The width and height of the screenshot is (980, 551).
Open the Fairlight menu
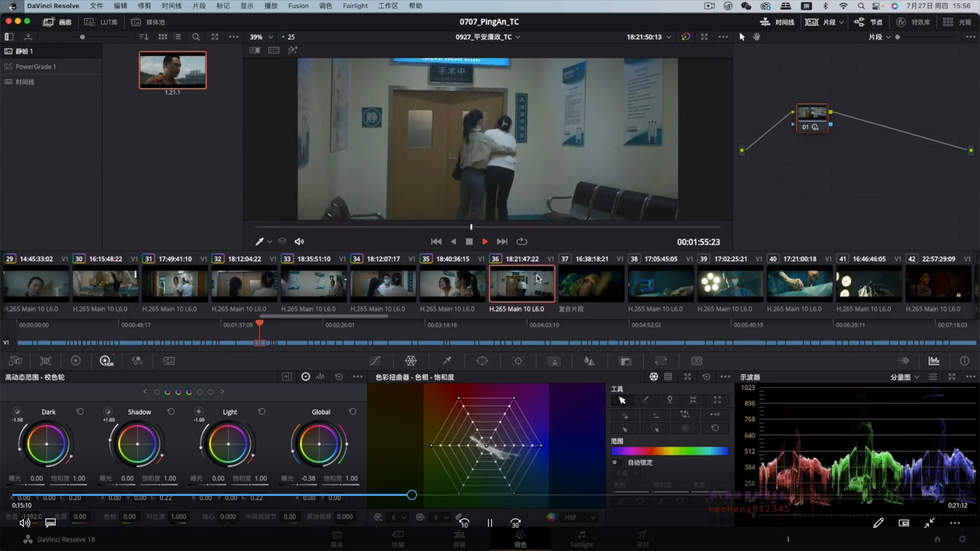coord(355,6)
